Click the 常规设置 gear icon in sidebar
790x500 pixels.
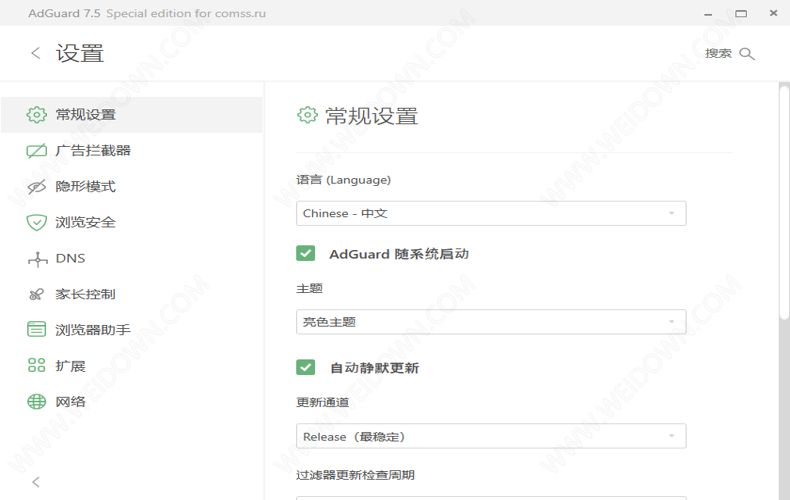(36, 114)
